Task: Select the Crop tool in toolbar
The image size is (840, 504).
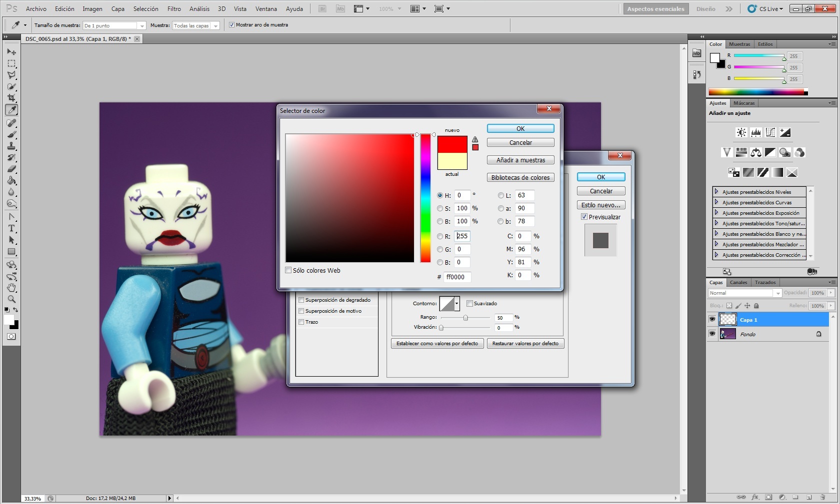Action: pos(11,98)
